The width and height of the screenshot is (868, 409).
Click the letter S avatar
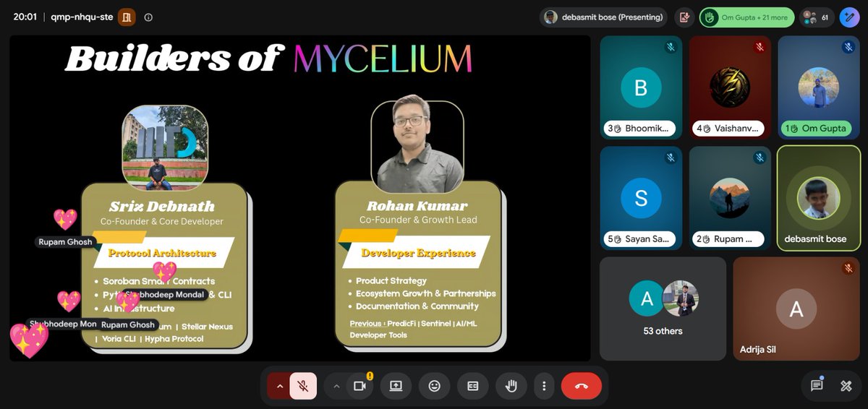tap(641, 198)
